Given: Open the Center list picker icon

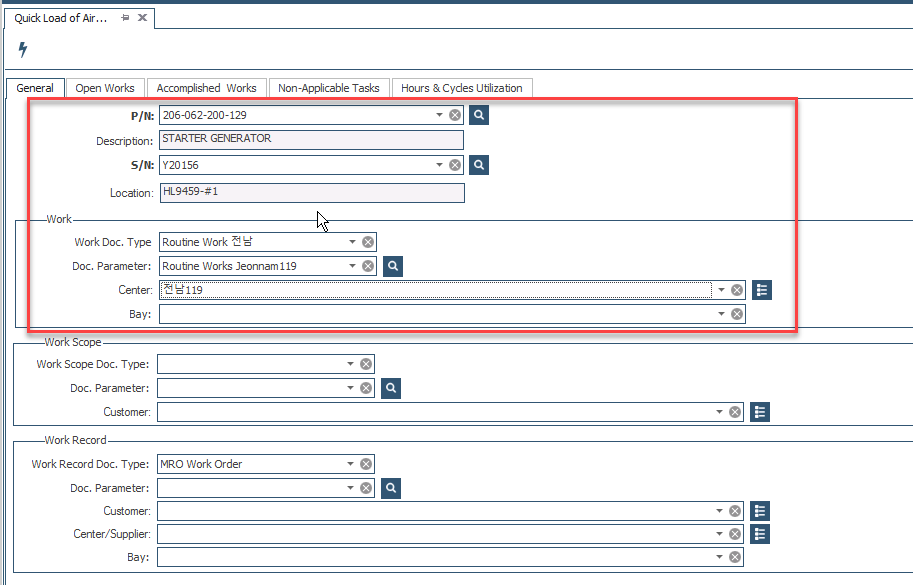Looking at the screenshot, I should pyautogui.click(x=761, y=290).
